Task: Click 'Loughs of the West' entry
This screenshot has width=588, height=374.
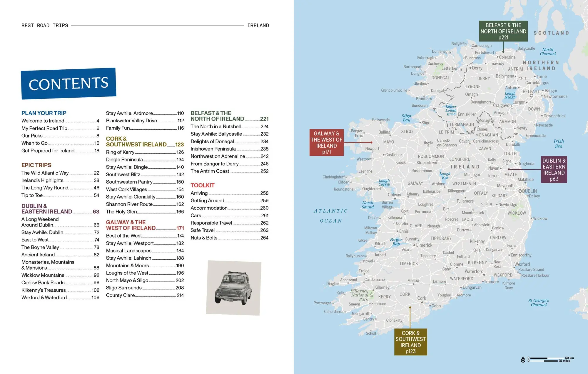Action: [x=145, y=273]
